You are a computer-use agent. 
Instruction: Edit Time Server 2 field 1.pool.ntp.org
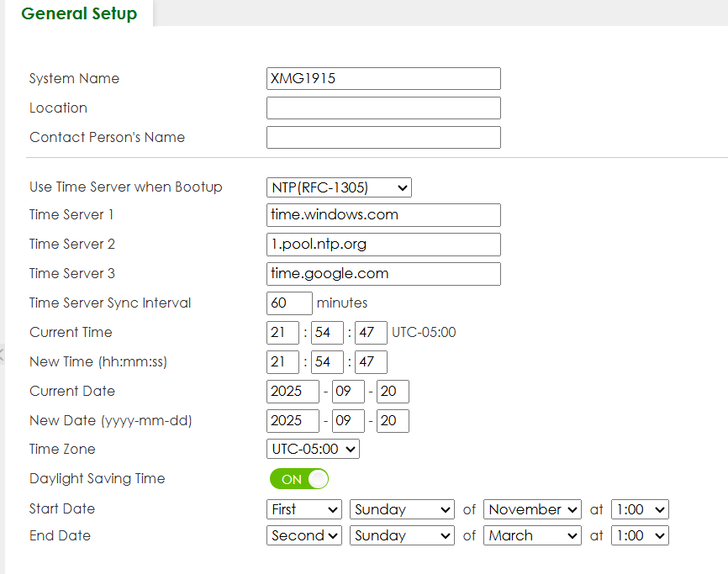(383, 245)
